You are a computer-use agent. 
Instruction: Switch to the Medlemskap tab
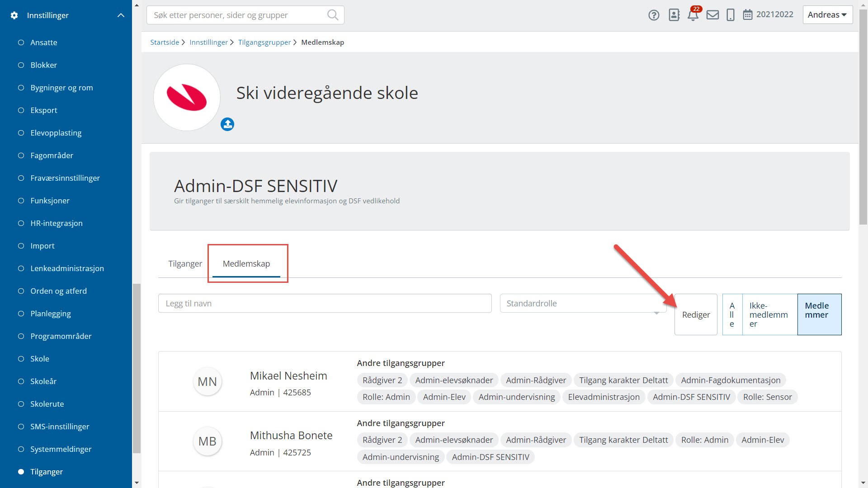(246, 263)
